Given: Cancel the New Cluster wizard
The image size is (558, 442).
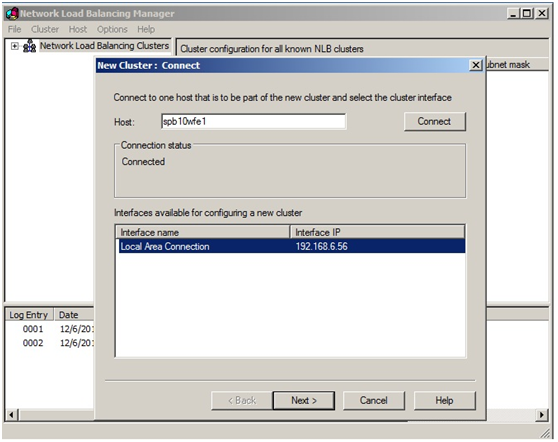Looking at the screenshot, I should click(x=374, y=401).
